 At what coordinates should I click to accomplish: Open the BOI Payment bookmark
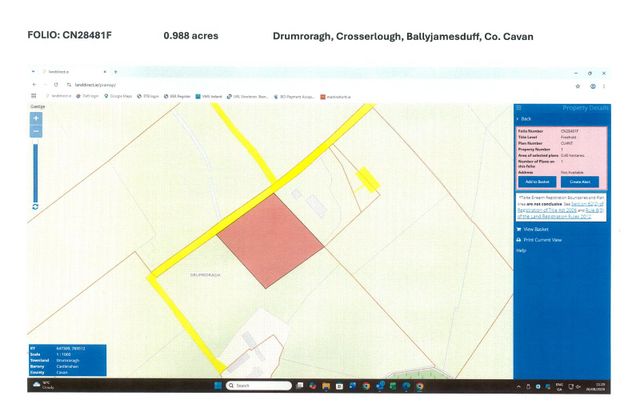294,97
